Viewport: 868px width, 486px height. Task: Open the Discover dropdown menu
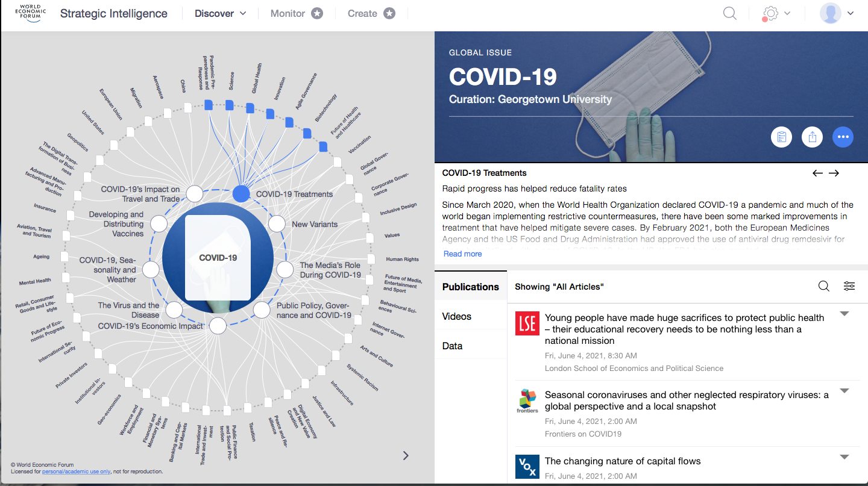pyautogui.click(x=221, y=13)
